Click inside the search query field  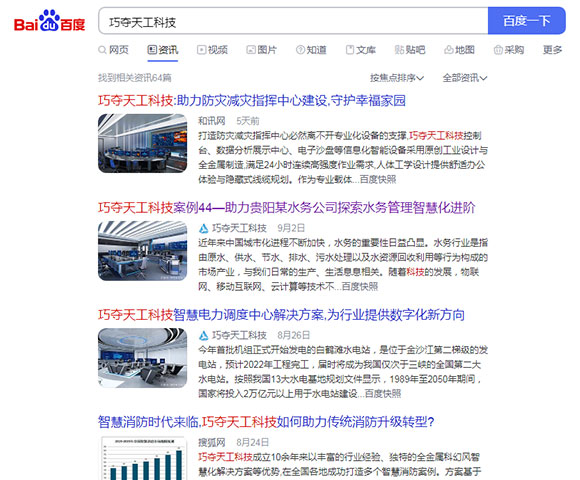click(293, 21)
